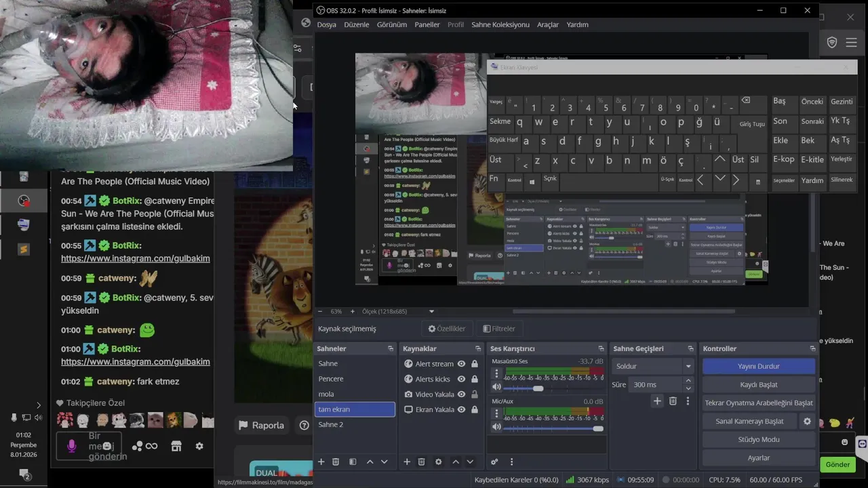Zoom out preview with minus icon
The height and width of the screenshot is (488, 868).
point(321,312)
